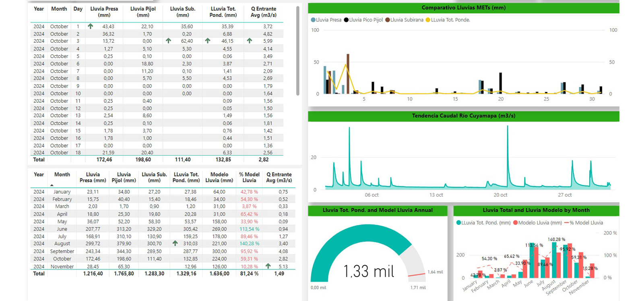Select the Lluvia Pico Pijol black legend marker
The height and width of the screenshot is (301, 644).
click(x=346, y=20)
